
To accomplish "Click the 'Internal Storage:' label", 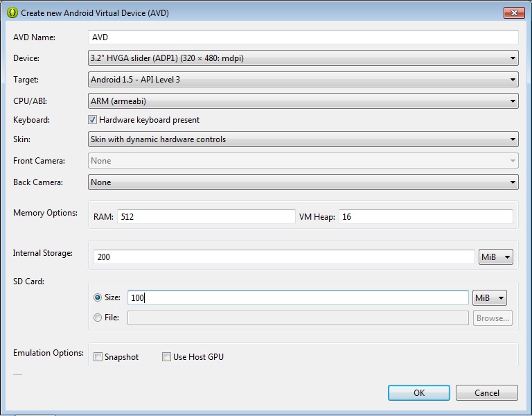I will coord(43,253).
